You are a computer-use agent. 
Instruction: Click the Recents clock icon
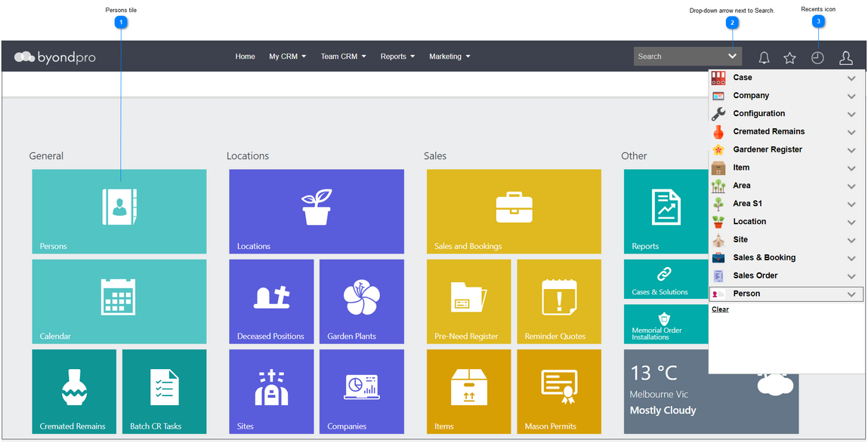817,57
